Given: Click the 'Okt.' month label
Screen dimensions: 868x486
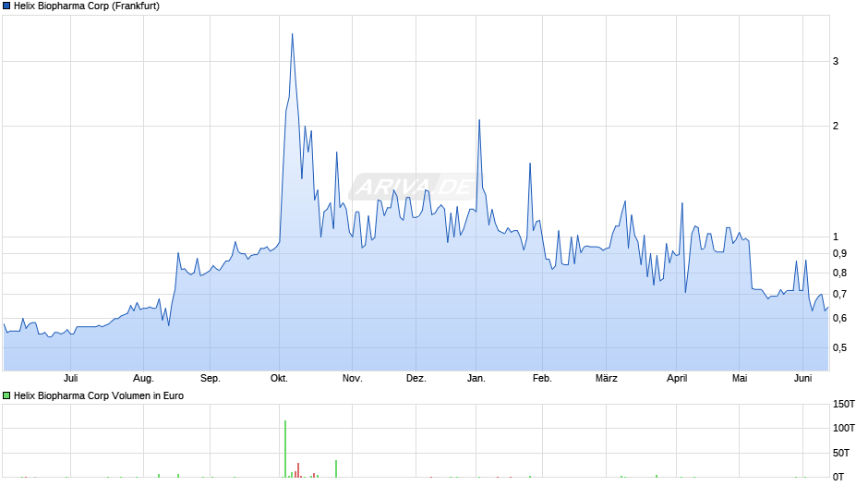Looking at the screenshot, I should click(x=279, y=378).
